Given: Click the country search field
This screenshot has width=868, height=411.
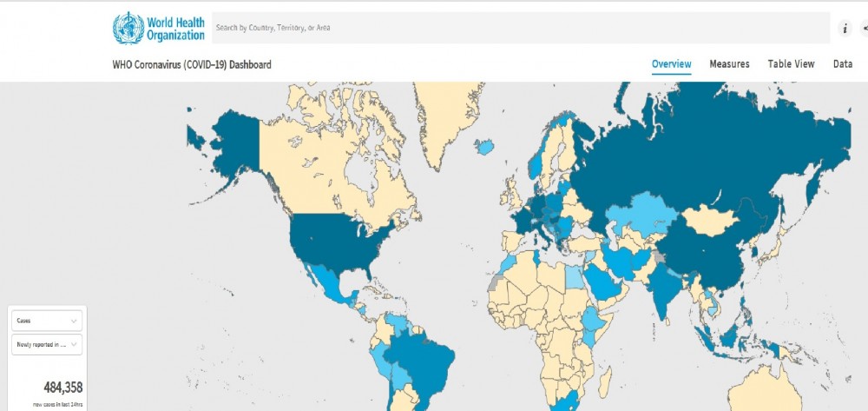Looking at the screenshot, I should pos(521,28).
